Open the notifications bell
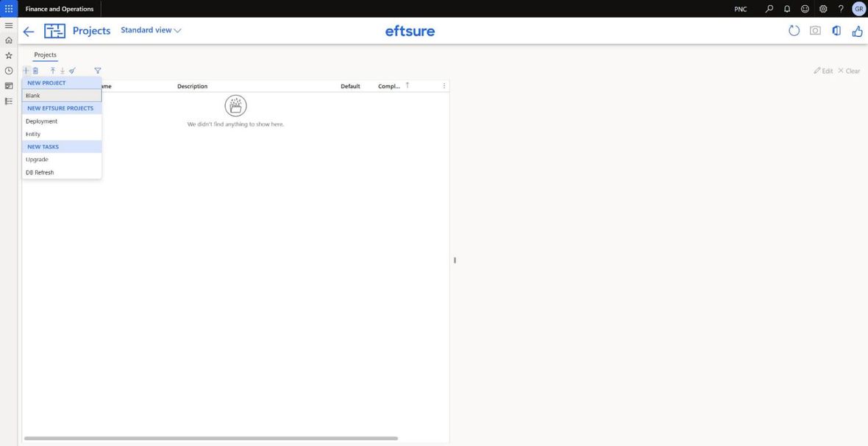The image size is (868, 446). point(786,9)
